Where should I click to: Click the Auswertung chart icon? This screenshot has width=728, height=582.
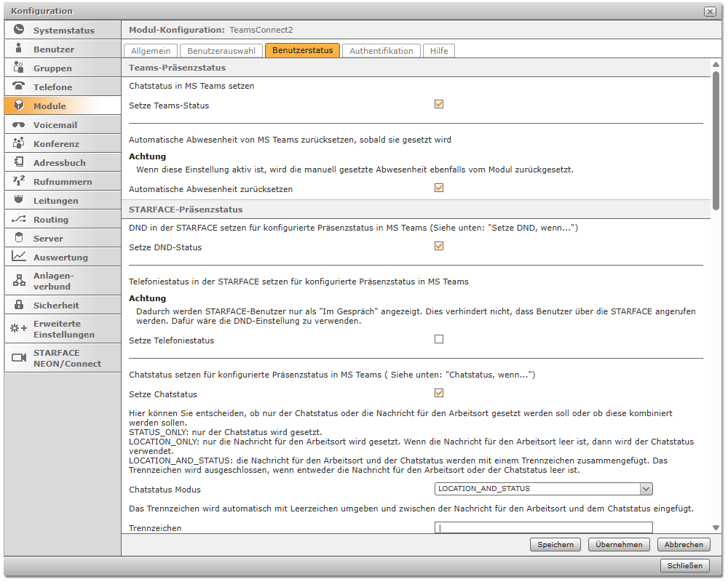tap(19, 256)
